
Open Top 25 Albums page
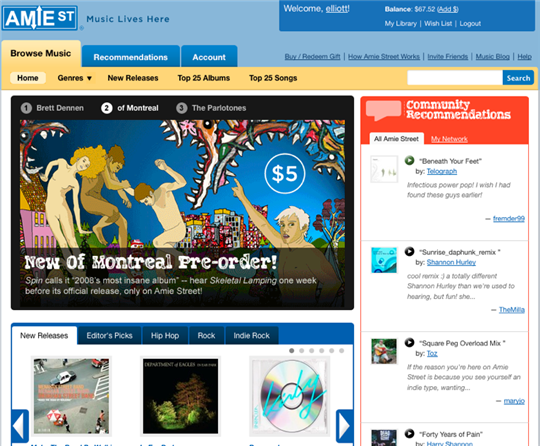(x=204, y=78)
